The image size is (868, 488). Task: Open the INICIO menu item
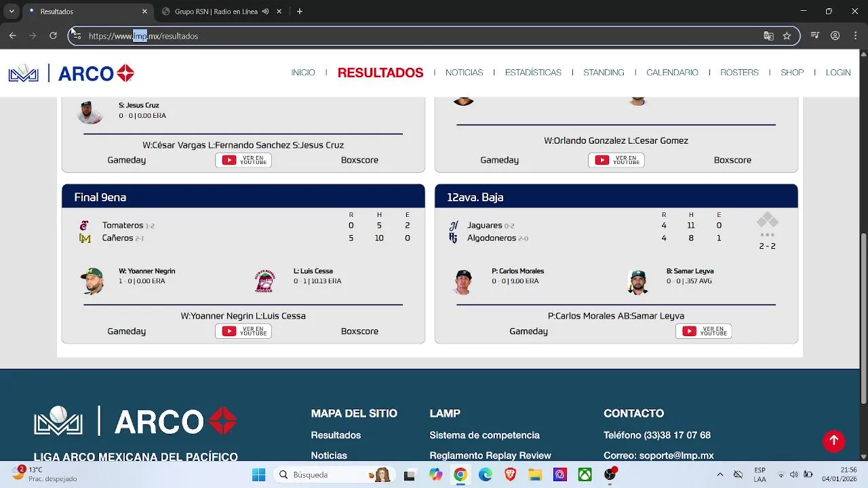tap(303, 73)
